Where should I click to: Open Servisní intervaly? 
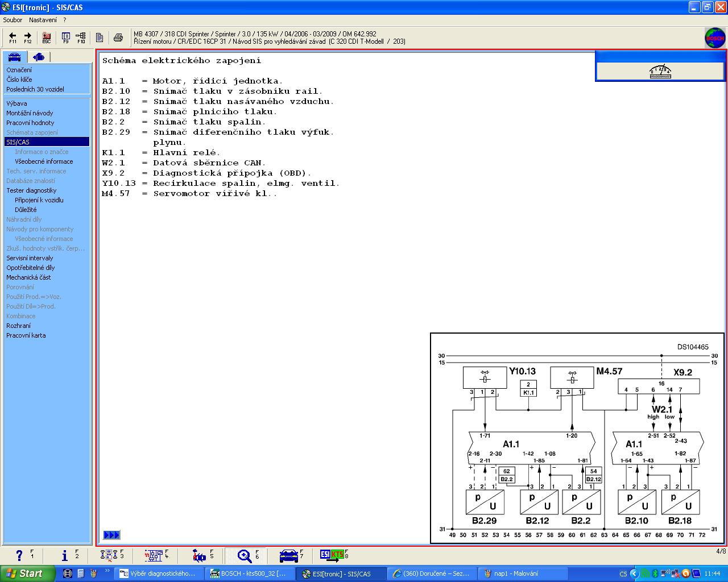(x=30, y=258)
